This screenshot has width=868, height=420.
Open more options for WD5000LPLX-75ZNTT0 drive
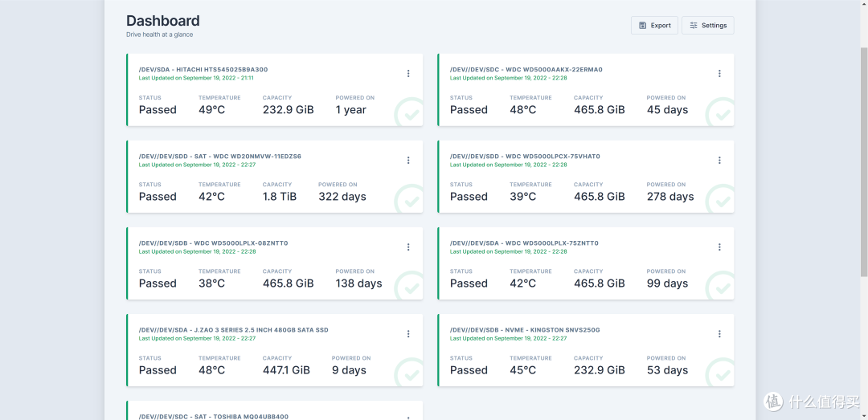click(719, 247)
